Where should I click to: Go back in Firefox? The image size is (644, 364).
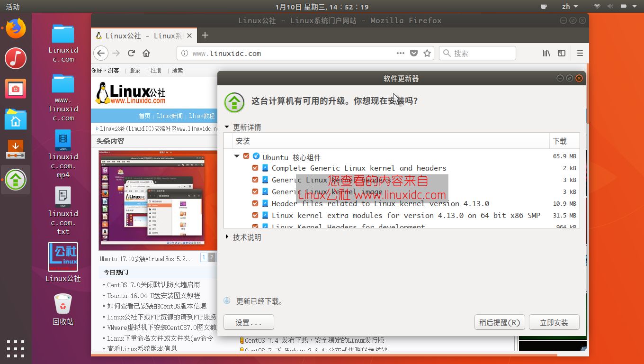pos(100,53)
